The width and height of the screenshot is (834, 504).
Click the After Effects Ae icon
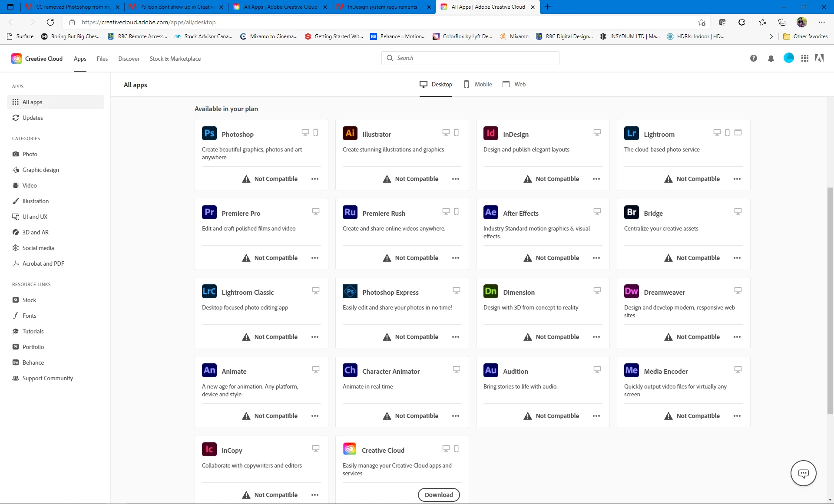click(x=490, y=212)
